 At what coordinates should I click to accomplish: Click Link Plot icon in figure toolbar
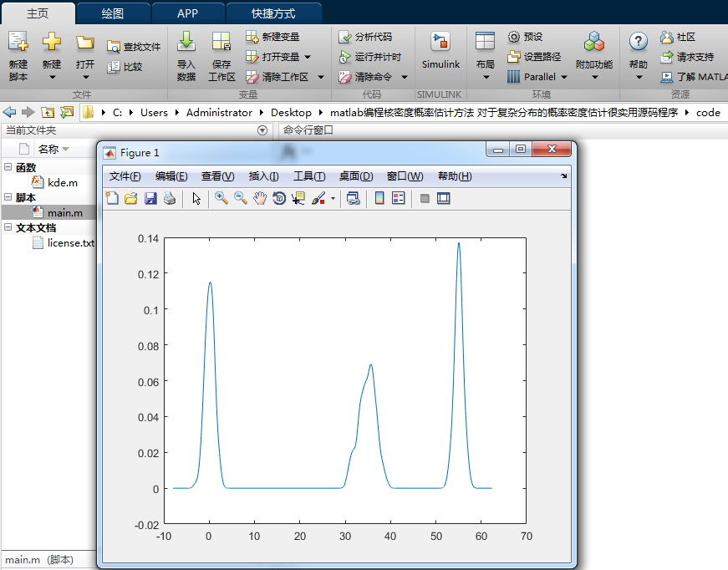click(354, 199)
